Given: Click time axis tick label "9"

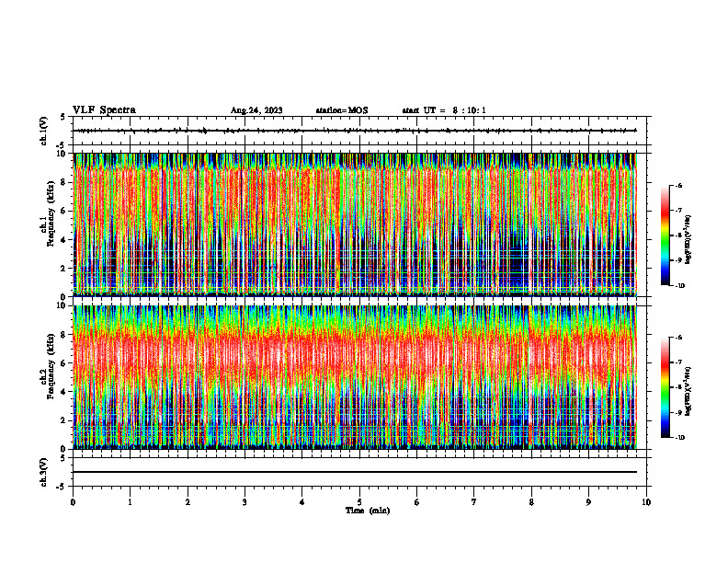Looking at the screenshot, I should (x=588, y=502).
